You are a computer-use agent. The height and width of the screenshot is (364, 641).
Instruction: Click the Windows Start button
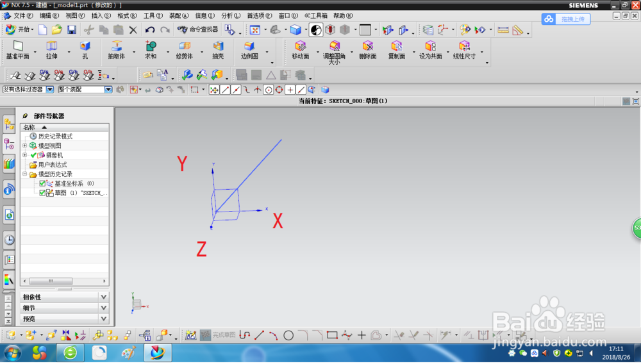pos(12,352)
